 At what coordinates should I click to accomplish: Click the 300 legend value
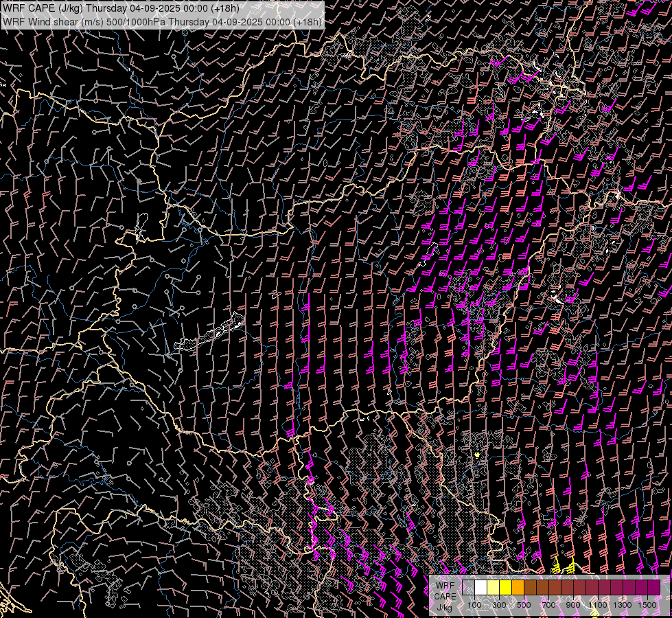click(499, 605)
